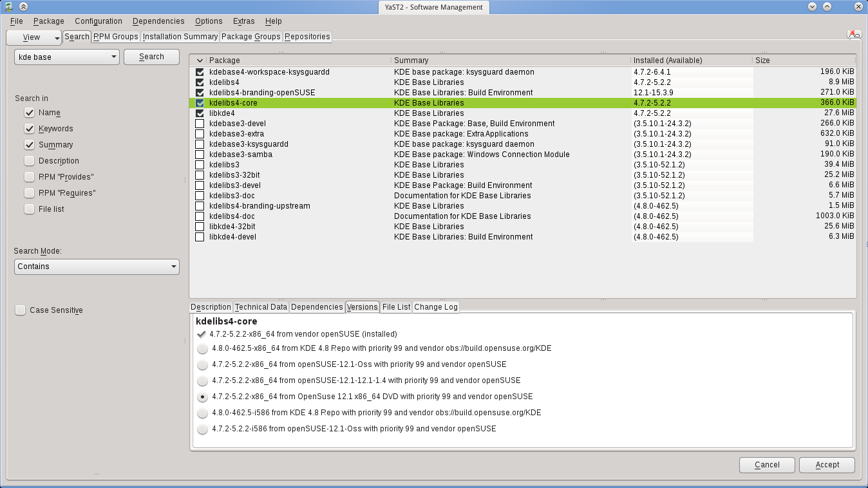Open the kde base search history dropdown
Viewport: 868px width, 488px height.
click(x=116, y=57)
